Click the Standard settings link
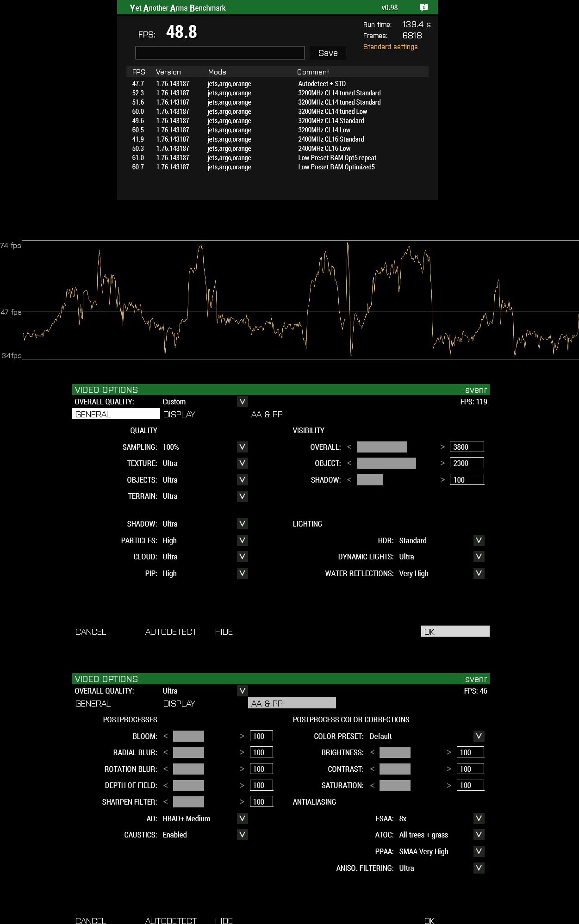Viewport: 579px width, 924px height. point(390,47)
